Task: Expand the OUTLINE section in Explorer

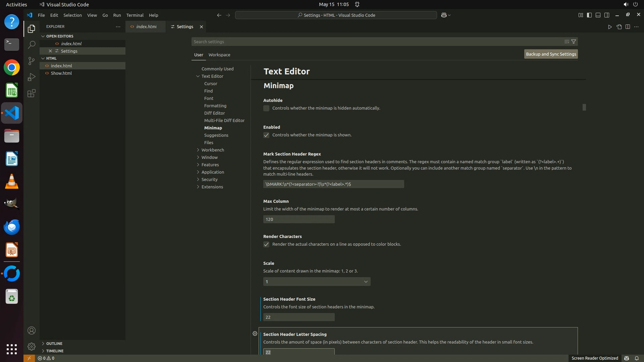Action: [54, 343]
